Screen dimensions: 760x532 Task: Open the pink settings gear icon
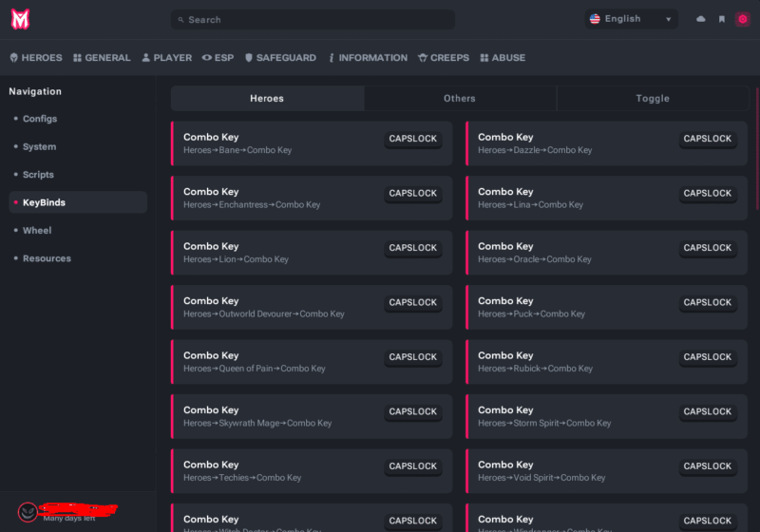pyautogui.click(x=743, y=19)
